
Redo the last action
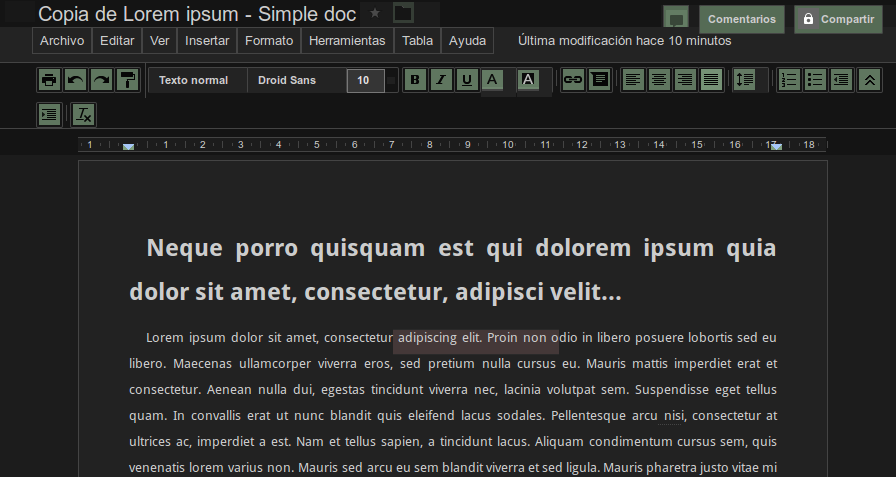(x=101, y=80)
